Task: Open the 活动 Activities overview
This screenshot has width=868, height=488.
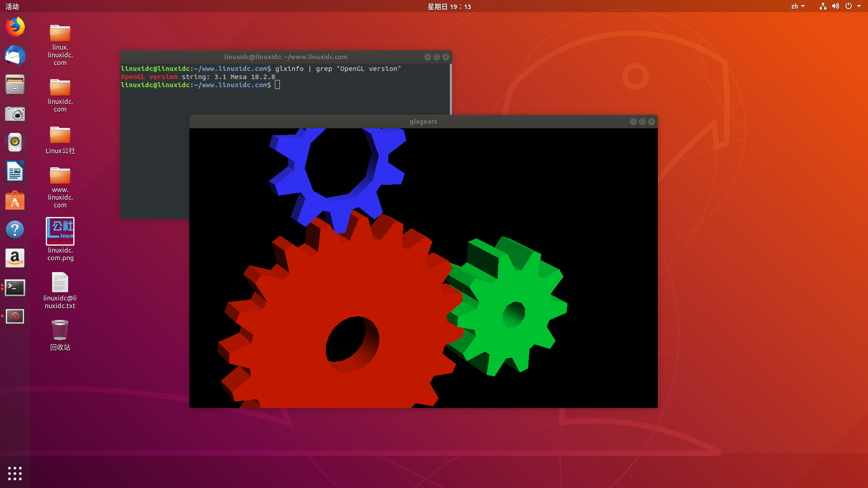Action: point(12,6)
